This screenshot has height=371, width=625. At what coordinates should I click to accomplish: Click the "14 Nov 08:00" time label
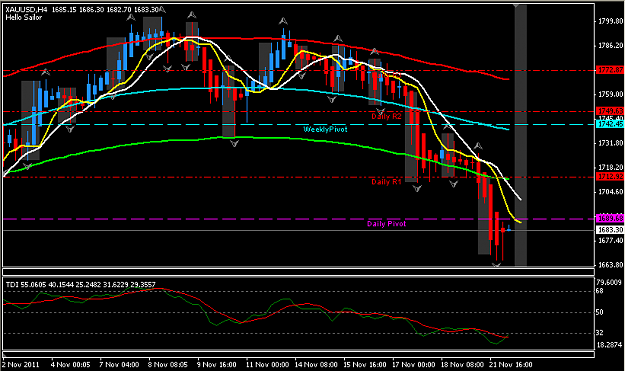coord(316,364)
